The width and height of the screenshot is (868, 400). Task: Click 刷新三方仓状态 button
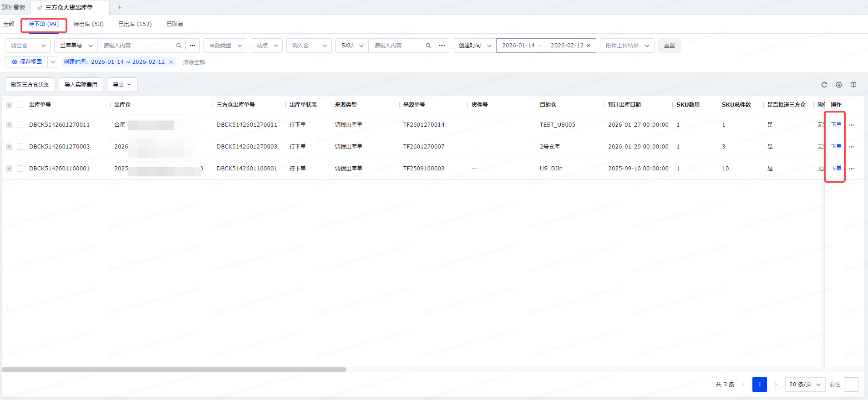tap(30, 85)
